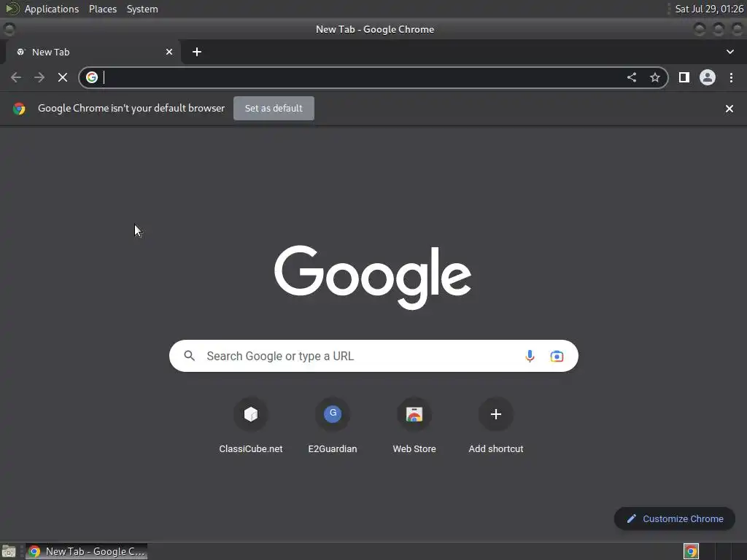The image size is (747, 560).
Task: Click Set as default button
Action: [x=274, y=108]
